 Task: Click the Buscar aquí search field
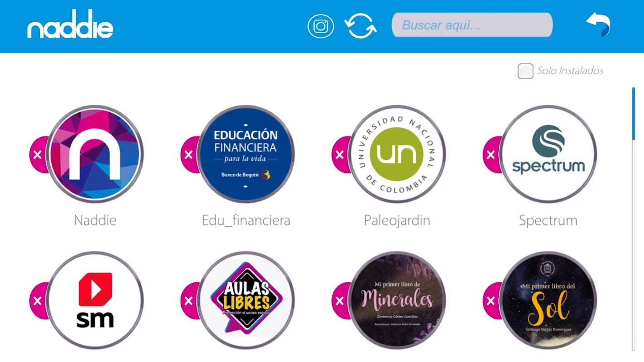[472, 25]
